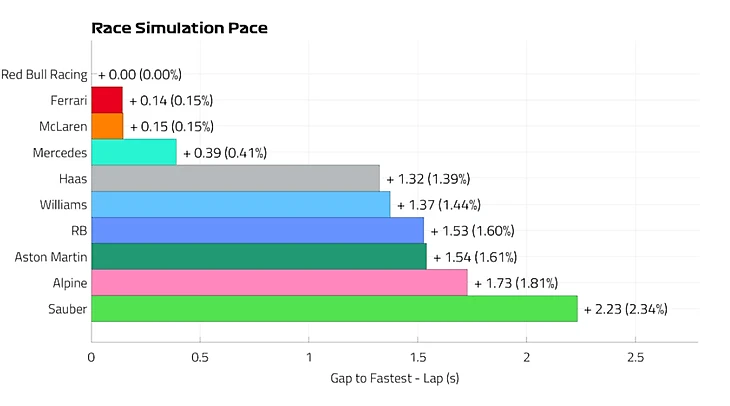This screenshot has width=730, height=406.
Task: Click the blue RB bar
Action: click(257, 231)
